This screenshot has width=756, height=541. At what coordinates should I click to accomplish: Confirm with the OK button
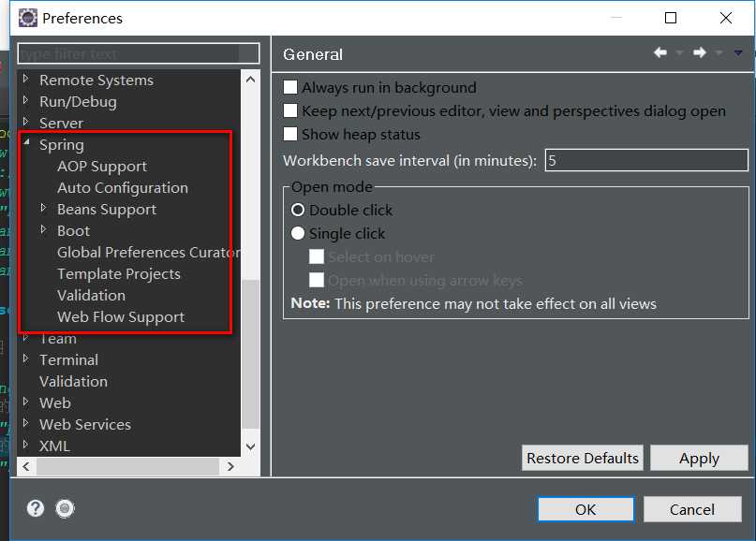(x=586, y=509)
